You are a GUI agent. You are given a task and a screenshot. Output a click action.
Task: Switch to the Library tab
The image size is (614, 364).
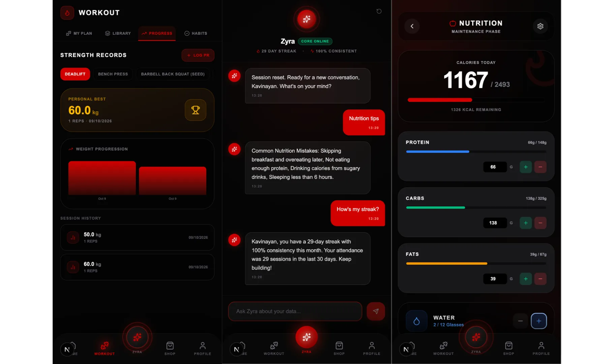tap(118, 33)
